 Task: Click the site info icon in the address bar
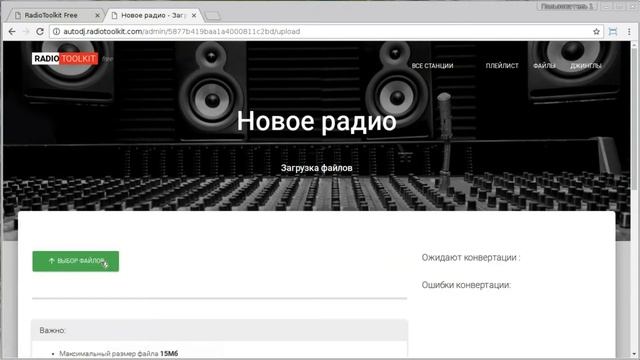(56, 31)
